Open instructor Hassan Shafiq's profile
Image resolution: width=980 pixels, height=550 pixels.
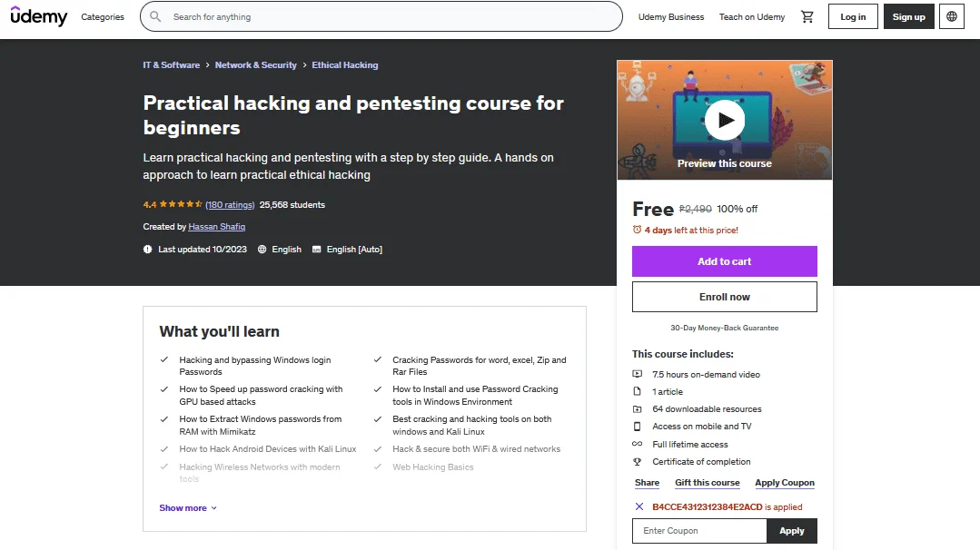tap(217, 227)
